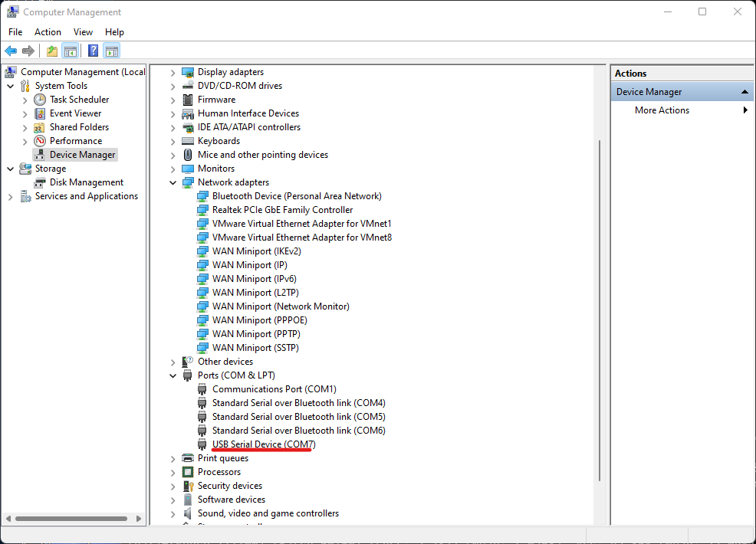Expand the Task Scheduler node
Viewport: 756px width, 544px height.
25,100
